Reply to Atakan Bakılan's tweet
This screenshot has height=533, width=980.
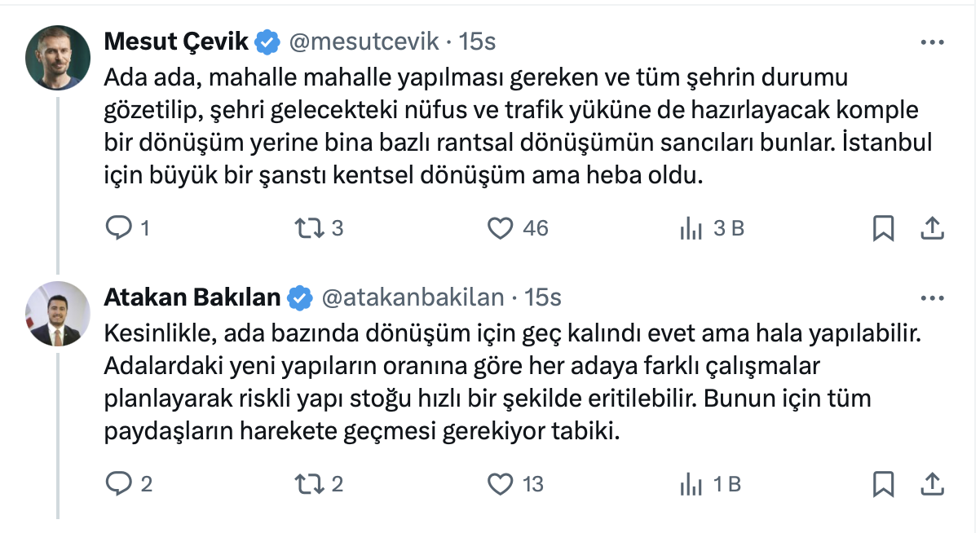point(118,484)
